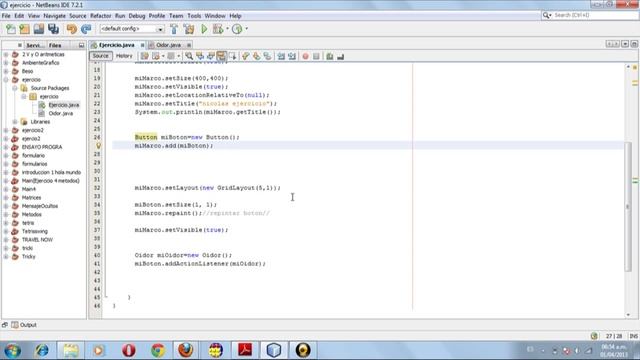The height and width of the screenshot is (360, 640).
Task: Open Opera from the taskbar
Action: (x=129, y=350)
